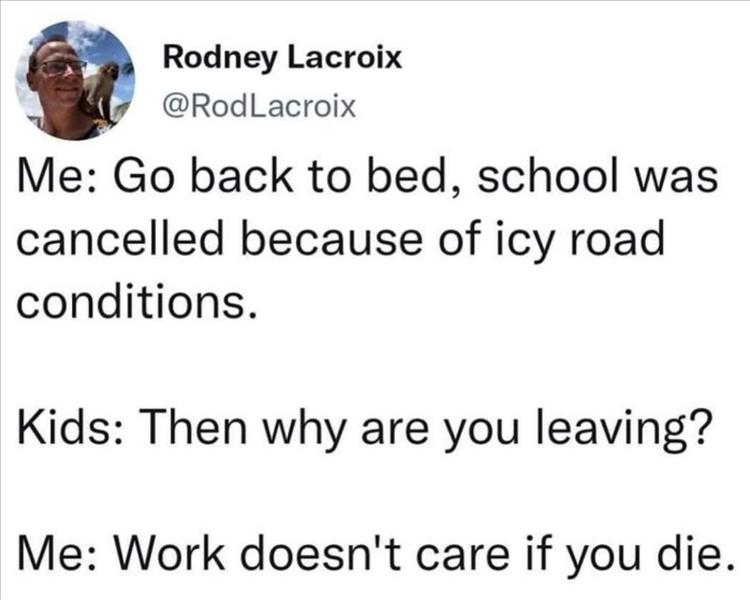This screenshot has height=600, width=750.
Task: Open Rodney Lacroix's profile picture
Action: tap(75, 79)
